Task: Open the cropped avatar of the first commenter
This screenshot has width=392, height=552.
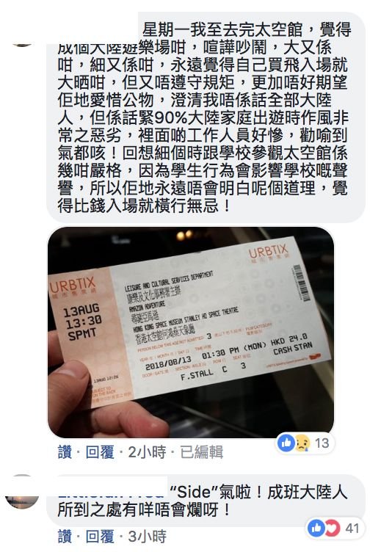Action: [22, 45]
